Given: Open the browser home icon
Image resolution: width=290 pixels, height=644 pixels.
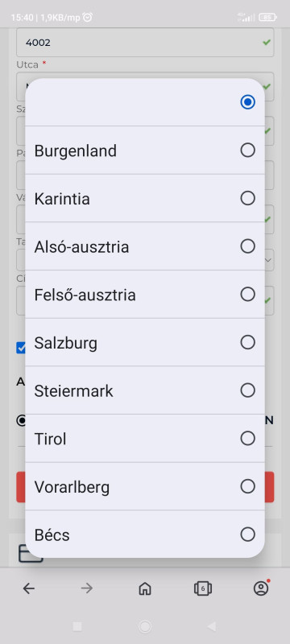Looking at the screenshot, I should (144, 588).
